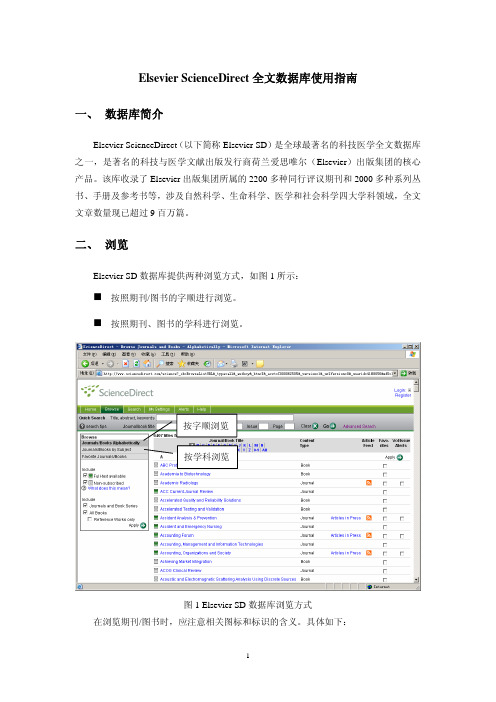
Task: Toggle the Non-subscribed checkbox
Action: pyautogui.click(x=85, y=483)
